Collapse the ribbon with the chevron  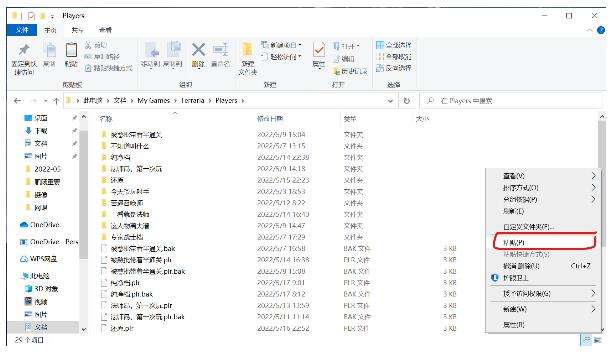tap(590, 30)
